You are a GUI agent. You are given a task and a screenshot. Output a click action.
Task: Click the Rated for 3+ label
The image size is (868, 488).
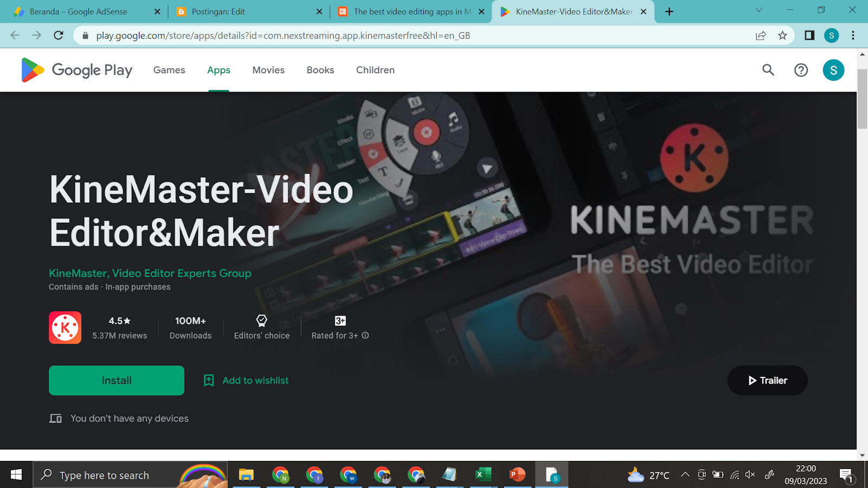[x=335, y=336]
